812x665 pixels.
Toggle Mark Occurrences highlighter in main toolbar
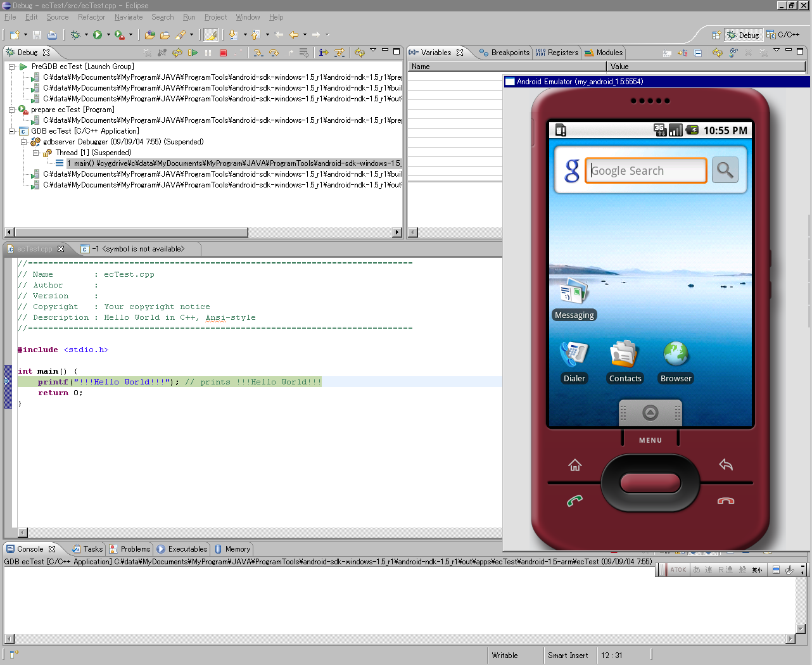coord(211,35)
